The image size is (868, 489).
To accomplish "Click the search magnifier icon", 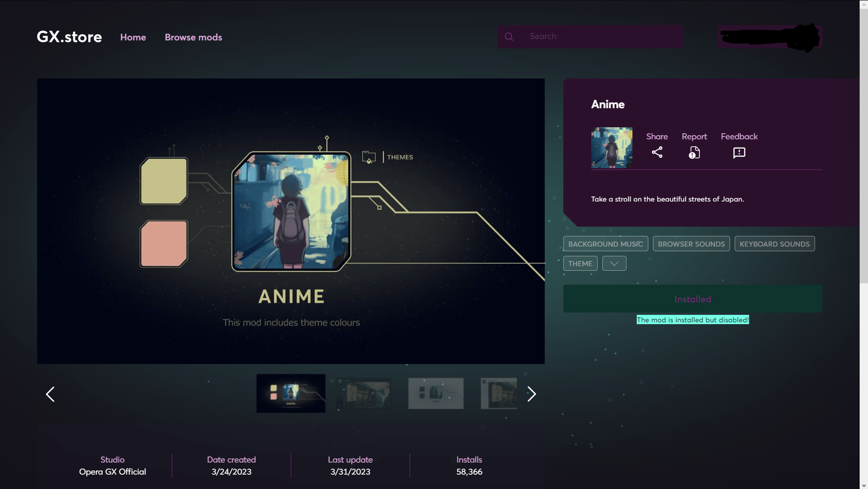I will coord(509,36).
